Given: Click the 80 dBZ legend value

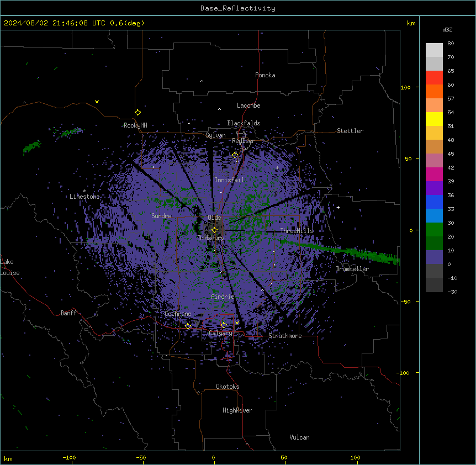Looking at the screenshot, I should click(451, 44).
